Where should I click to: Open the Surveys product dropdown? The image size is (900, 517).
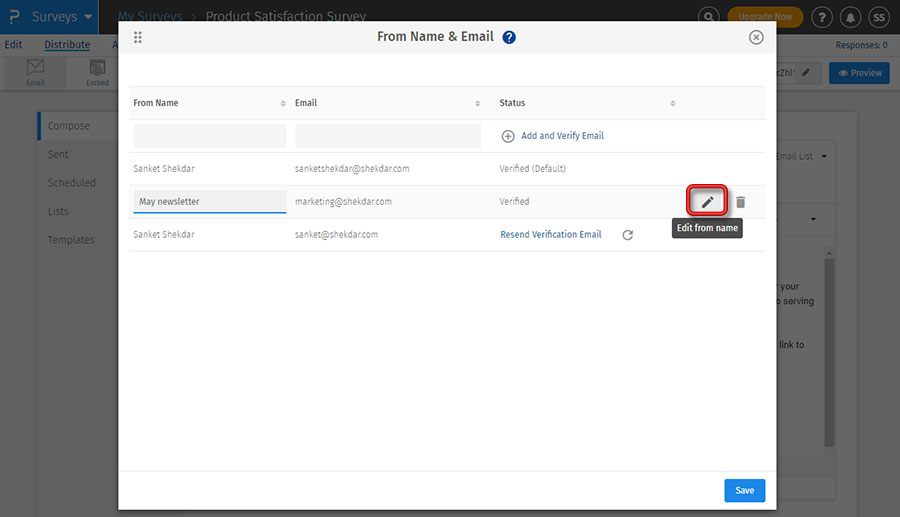pyautogui.click(x=49, y=17)
